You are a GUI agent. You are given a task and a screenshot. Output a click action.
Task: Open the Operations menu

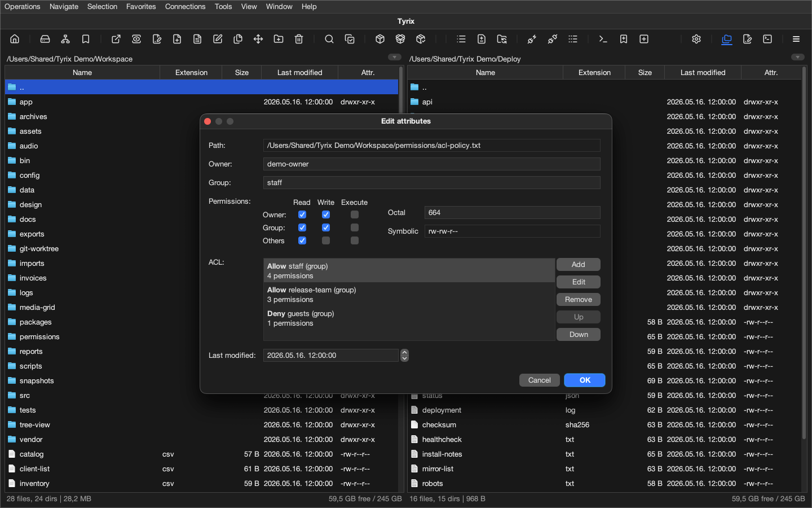(x=23, y=6)
